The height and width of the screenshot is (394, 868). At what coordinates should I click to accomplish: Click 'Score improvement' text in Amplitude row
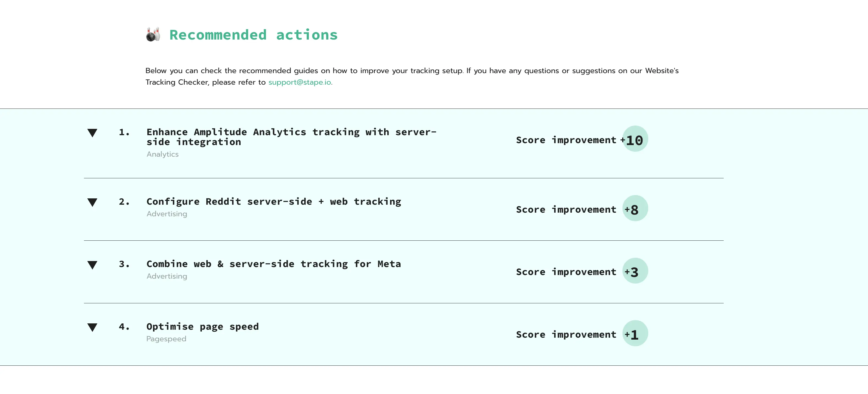tap(566, 140)
